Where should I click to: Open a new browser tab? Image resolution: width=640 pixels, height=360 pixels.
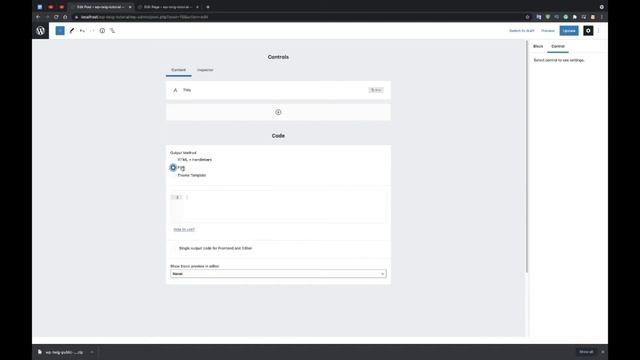pos(208,7)
